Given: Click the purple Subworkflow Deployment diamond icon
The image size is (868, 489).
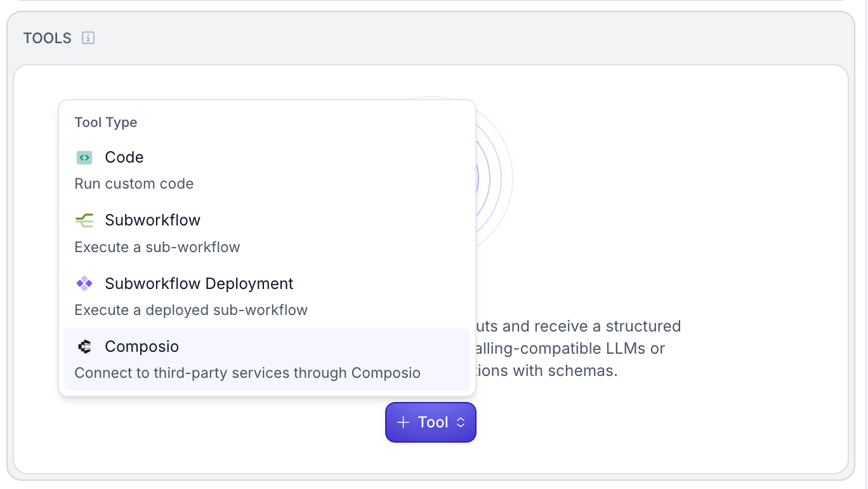Looking at the screenshot, I should [84, 283].
